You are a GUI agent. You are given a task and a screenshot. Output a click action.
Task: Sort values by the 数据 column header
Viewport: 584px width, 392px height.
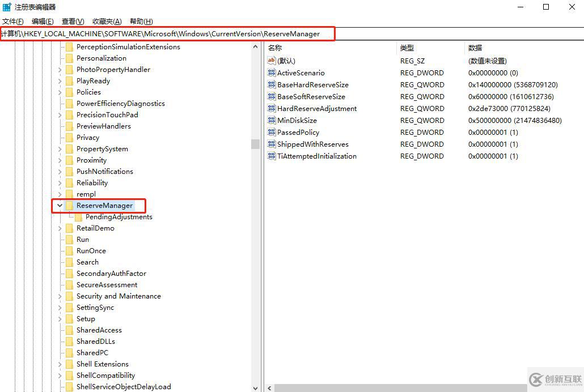(x=524, y=48)
